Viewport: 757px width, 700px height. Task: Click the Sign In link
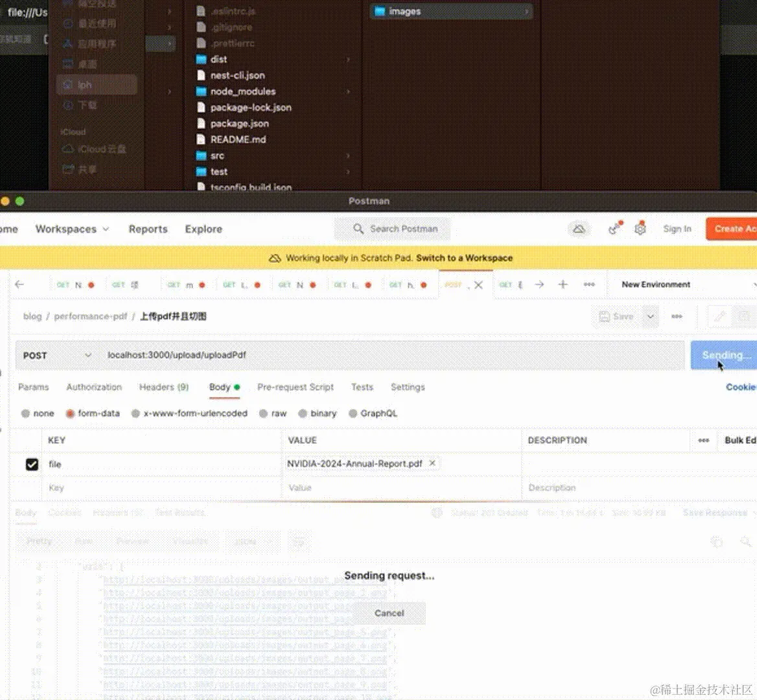[677, 229]
